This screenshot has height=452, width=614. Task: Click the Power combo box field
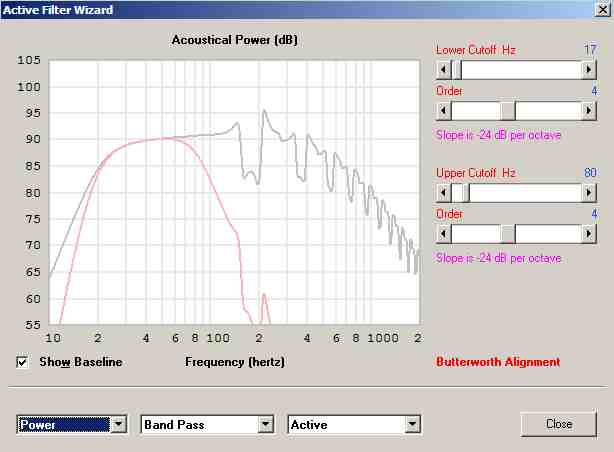coord(72,424)
